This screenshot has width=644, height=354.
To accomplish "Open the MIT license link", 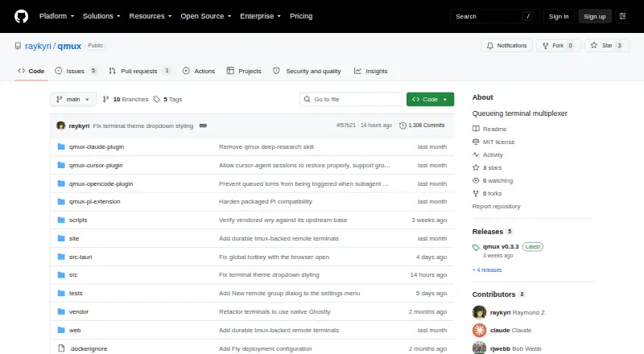I will pos(493,142).
